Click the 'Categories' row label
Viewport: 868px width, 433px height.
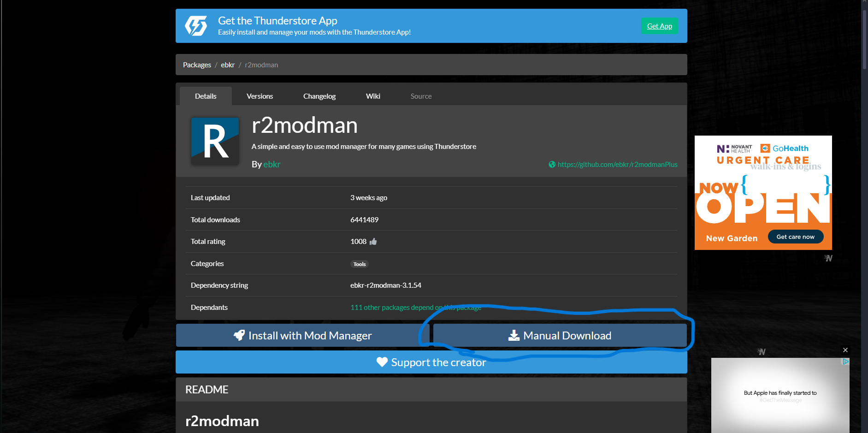tap(207, 264)
